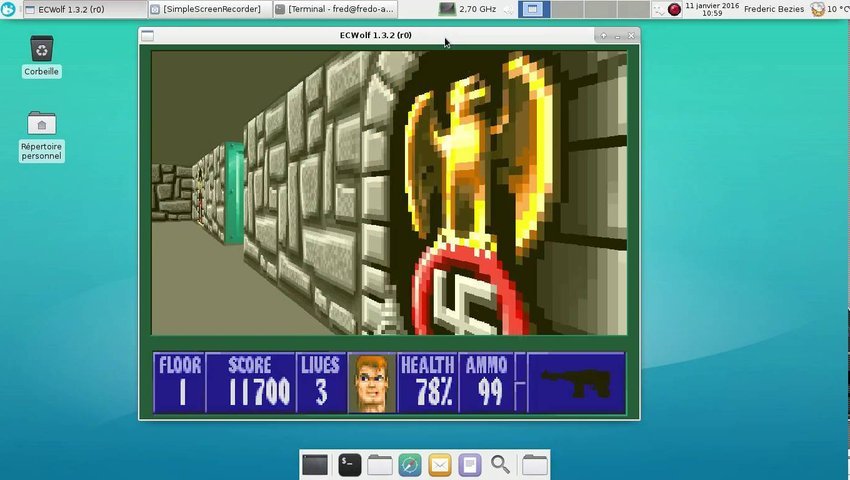
Task: Open the mail envelope dock icon
Action: coord(440,465)
